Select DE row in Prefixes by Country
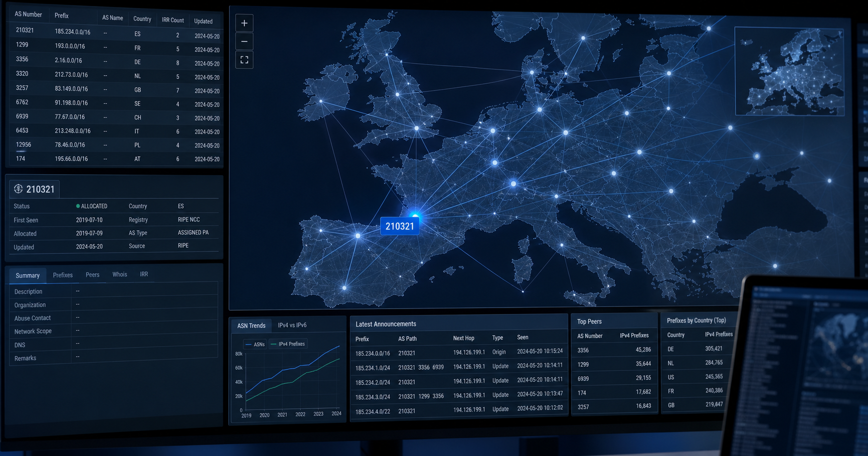Screen dimensions: 868x456 click(698, 349)
